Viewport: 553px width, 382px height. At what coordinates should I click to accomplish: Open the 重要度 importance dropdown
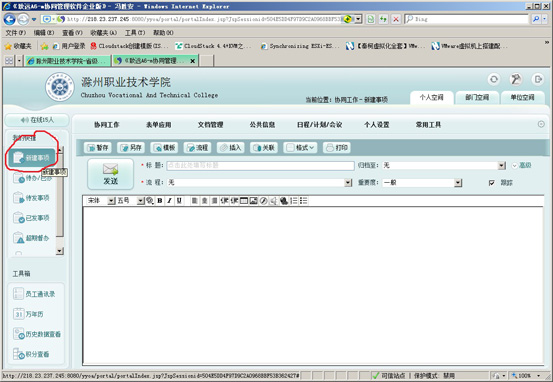(458, 182)
